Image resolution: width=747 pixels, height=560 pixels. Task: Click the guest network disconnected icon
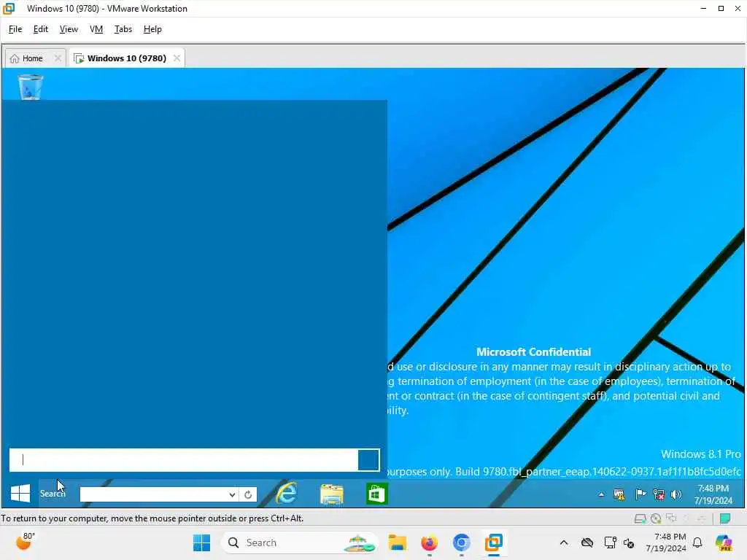click(x=659, y=495)
